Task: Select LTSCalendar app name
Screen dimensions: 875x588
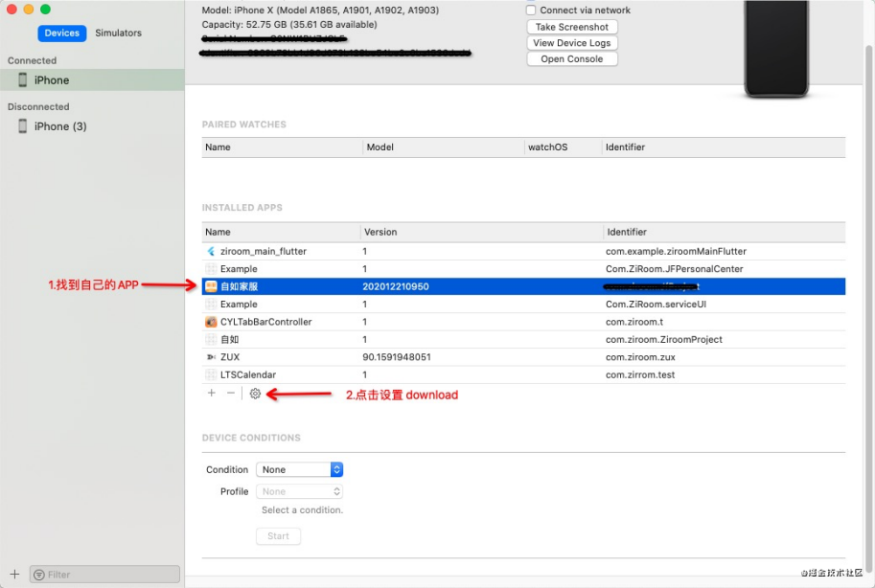Action: coord(248,374)
